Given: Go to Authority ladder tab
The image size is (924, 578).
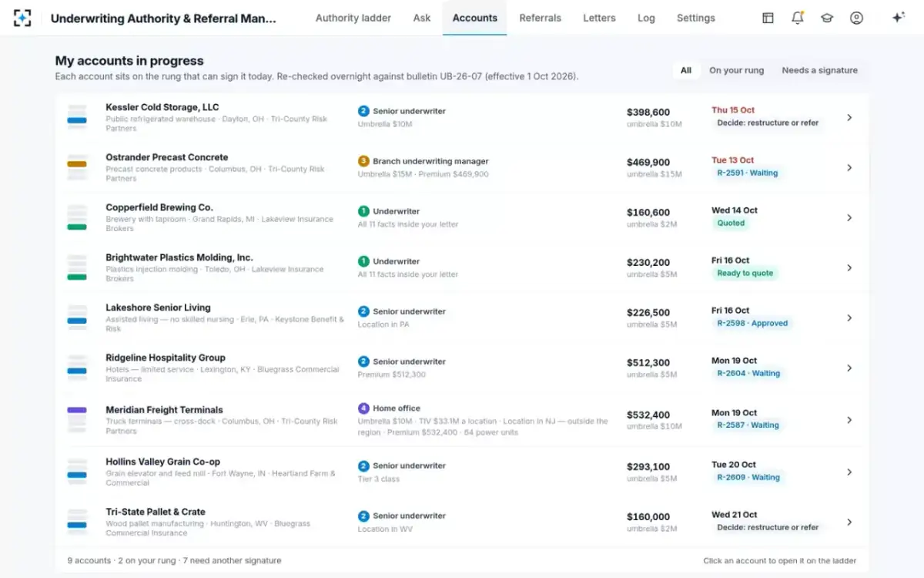Looking at the screenshot, I should [x=353, y=18].
